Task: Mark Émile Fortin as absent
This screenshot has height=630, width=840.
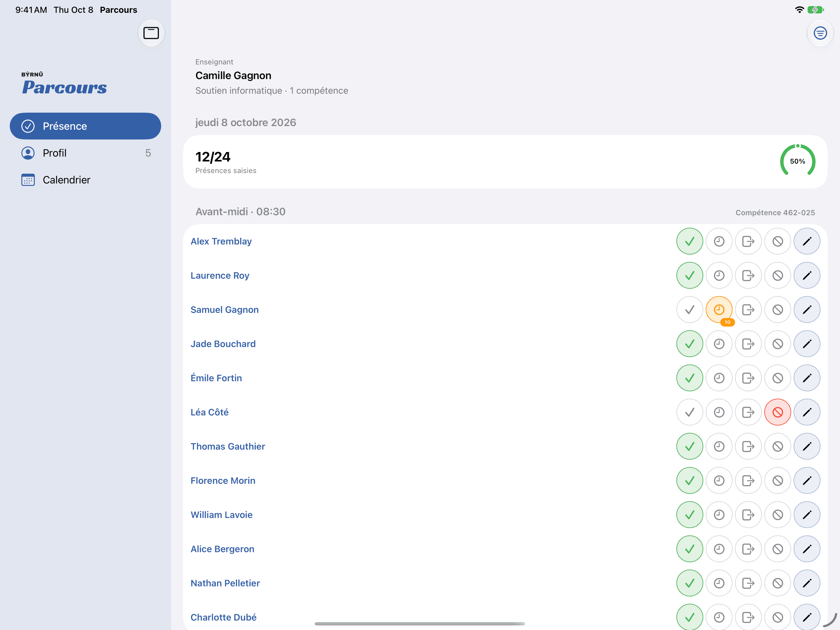Action: click(x=778, y=378)
